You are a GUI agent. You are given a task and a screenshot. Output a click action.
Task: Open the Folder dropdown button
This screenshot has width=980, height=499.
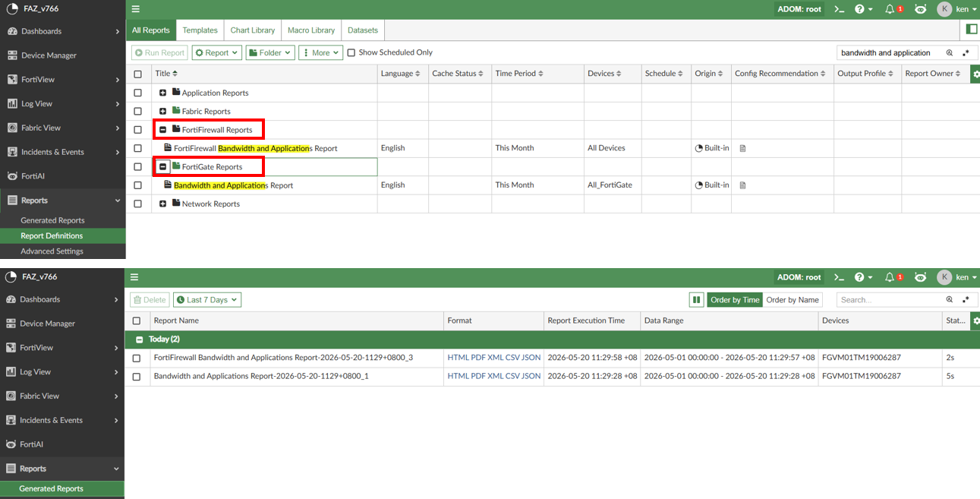click(270, 52)
